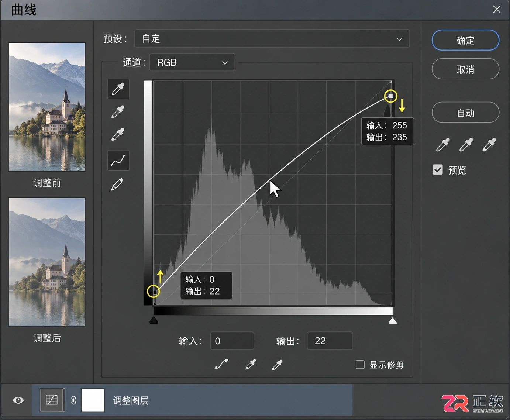
Task: Click the 调整图层 layer name
Action: click(131, 400)
